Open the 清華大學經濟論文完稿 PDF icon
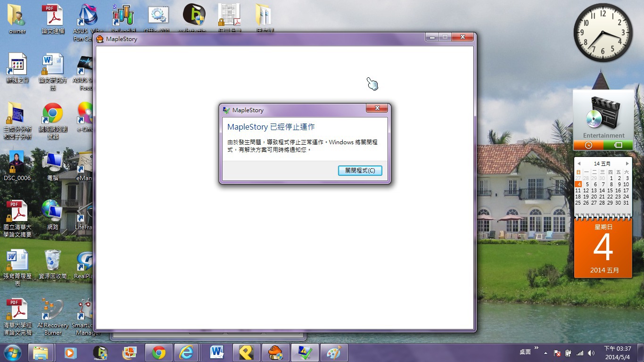644x362 pixels. (x=17, y=317)
